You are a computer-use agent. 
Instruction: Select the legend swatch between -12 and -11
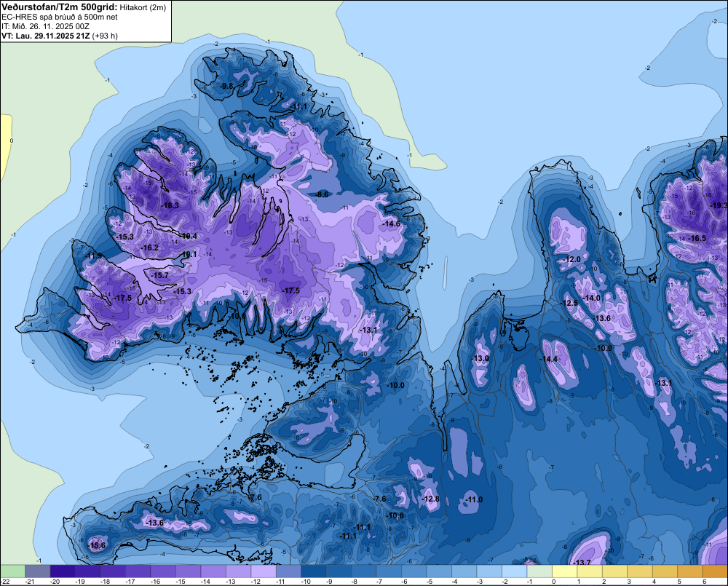[264, 571]
